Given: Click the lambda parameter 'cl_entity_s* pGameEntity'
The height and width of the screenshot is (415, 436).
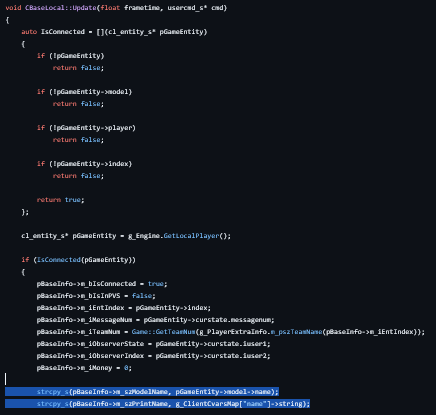Looking at the screenshot, I should [x=155, y=32].
